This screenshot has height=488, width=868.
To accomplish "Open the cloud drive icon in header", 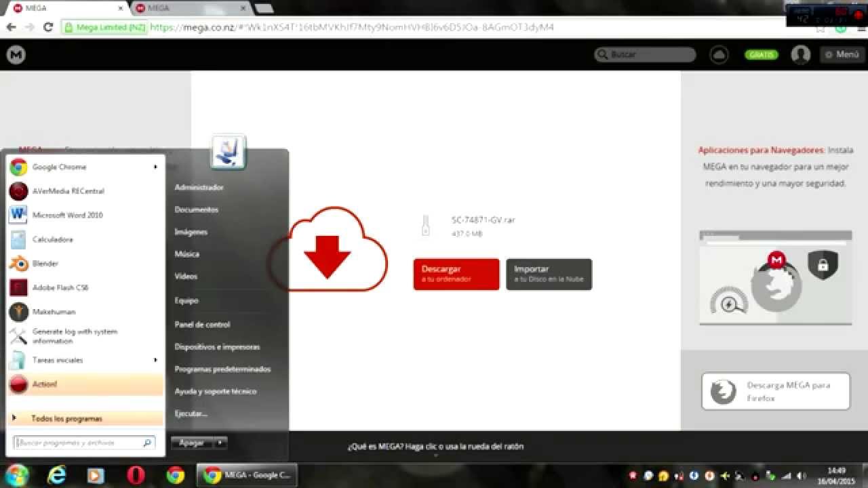I will (719, 55).
